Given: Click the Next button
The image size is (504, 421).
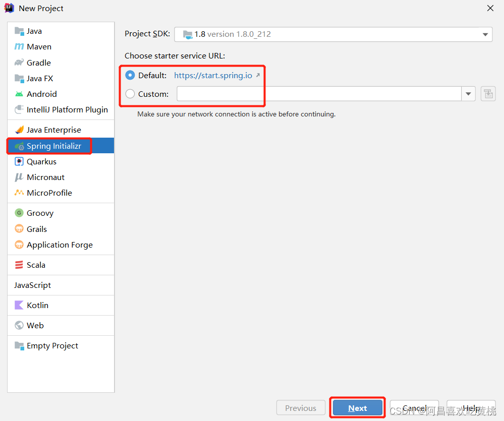Looking at the screenshot, I should click(357, 408).
